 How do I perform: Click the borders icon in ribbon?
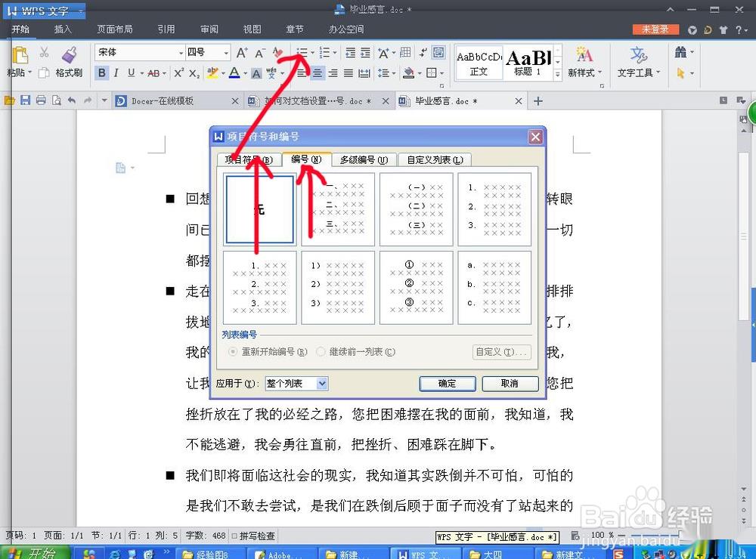pos(432,73)
